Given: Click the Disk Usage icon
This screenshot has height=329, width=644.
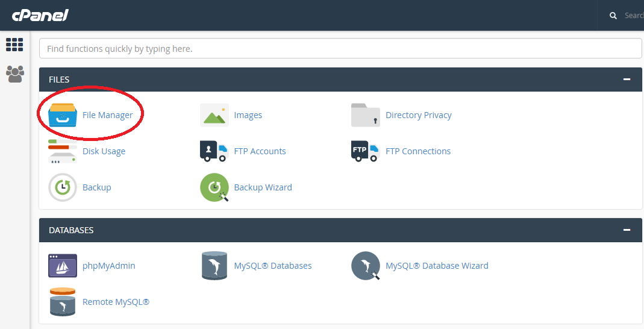Looking at the screenshot, I should 63,151.
